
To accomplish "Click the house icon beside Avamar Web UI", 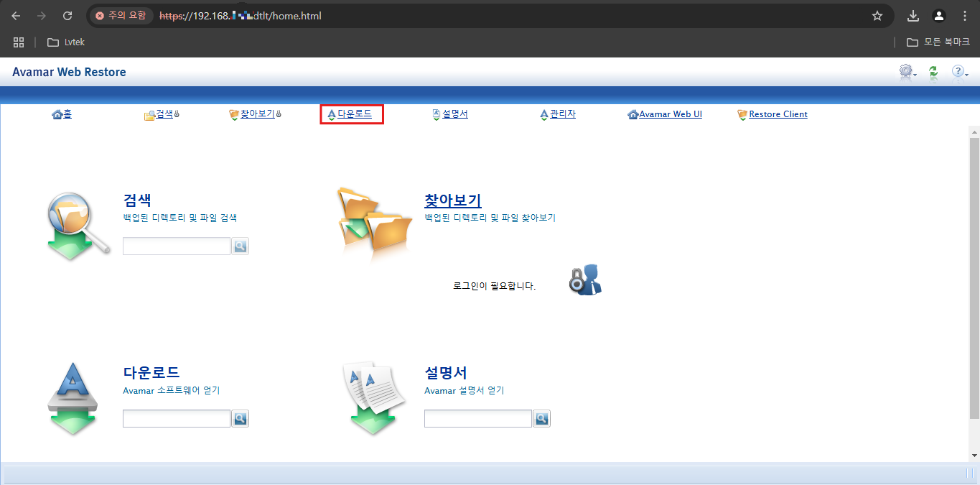I will click(633, 115).
